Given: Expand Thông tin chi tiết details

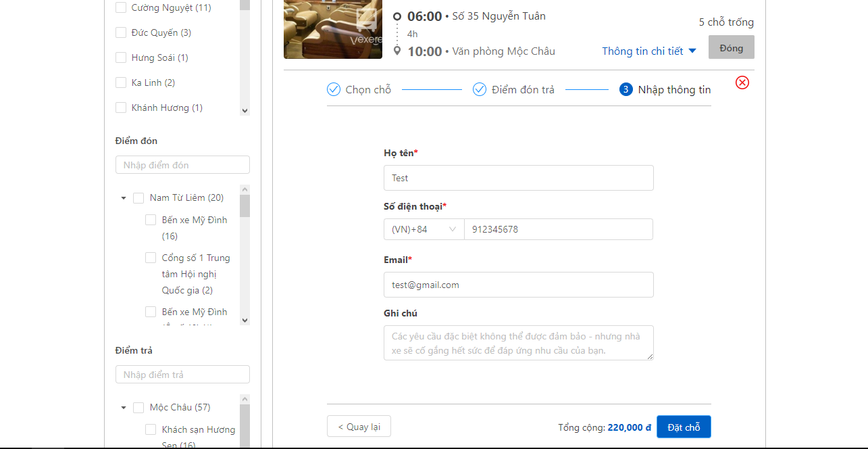Looking at the screenshot, I should point(649,51).
